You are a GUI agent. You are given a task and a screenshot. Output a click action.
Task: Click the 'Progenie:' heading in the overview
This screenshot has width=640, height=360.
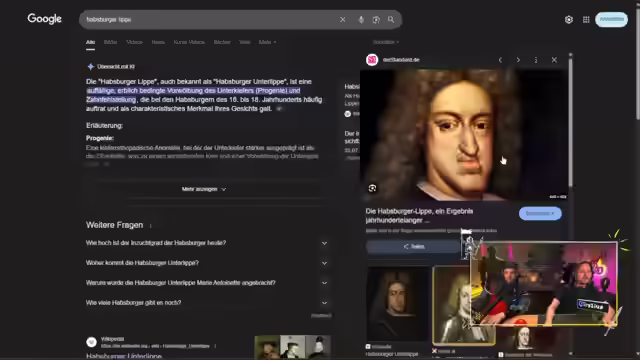pyautogui.click(x=100, y=138)
